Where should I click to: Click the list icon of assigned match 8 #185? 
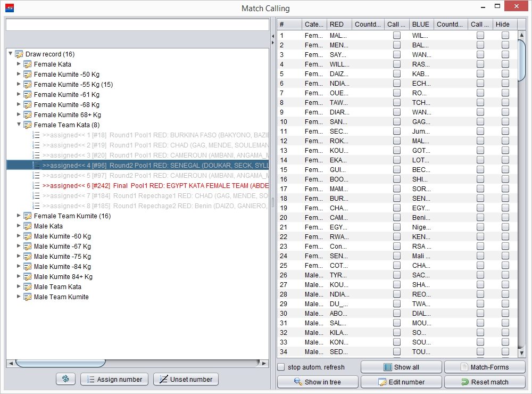pyautogui.click(x=36, y=206)
